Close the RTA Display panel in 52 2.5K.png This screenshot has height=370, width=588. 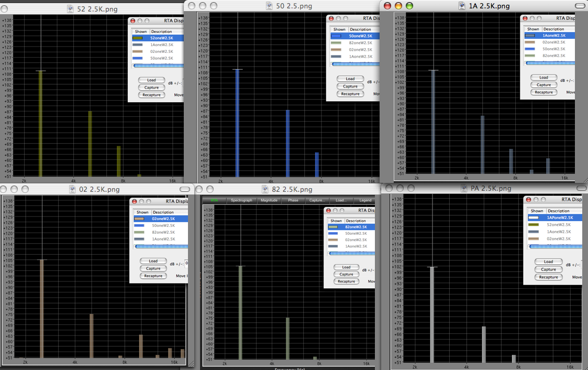(x=133, y=20)
